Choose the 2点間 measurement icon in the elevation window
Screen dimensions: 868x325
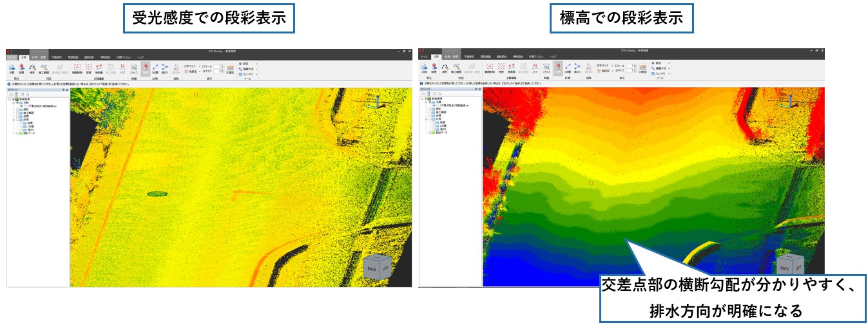568,68
